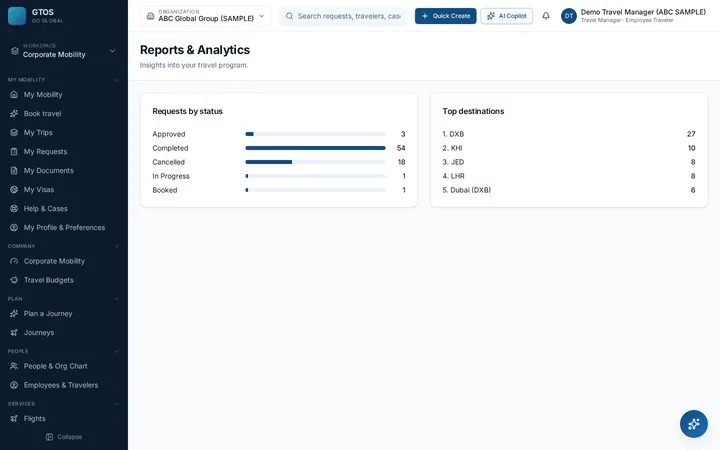Screen dimensions: 720x450
Task: Open Employees & Travelers link
Action: tap(64, 385)
